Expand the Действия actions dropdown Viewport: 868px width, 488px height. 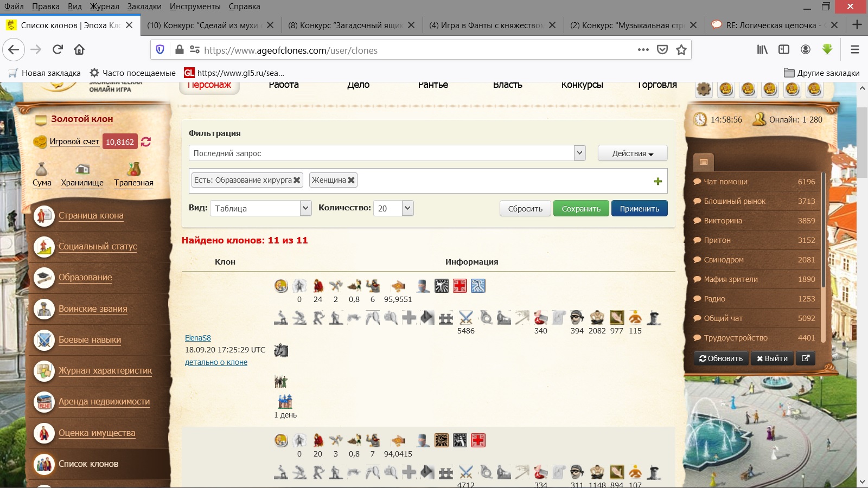click(633, 153)
